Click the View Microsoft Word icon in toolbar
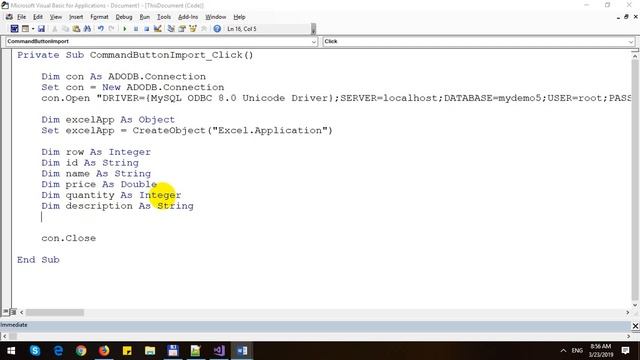The width and height of the screenshot is (640, 360). click(14, 29)
